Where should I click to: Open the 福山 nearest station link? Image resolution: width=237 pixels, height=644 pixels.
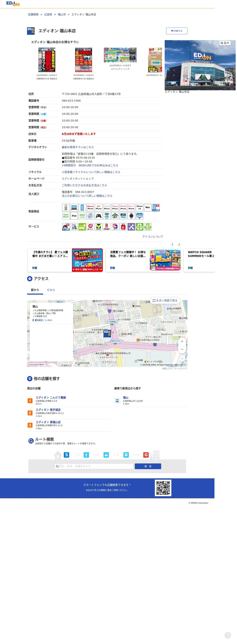click(126, 398)
